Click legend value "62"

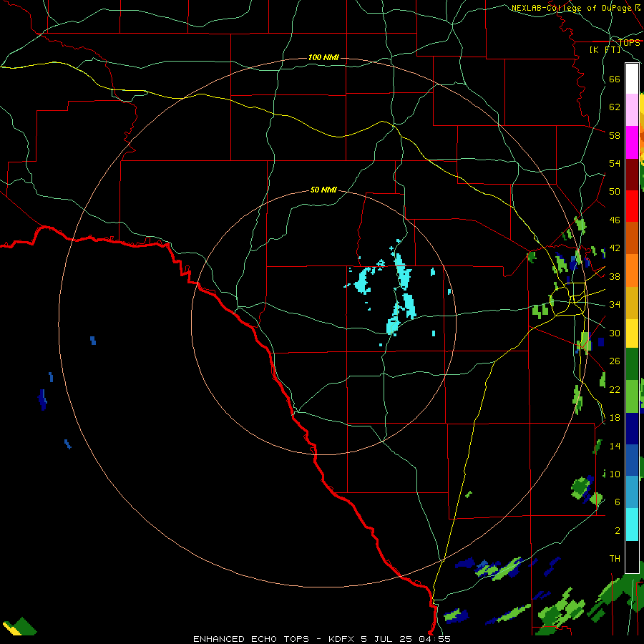coord(615,107)
